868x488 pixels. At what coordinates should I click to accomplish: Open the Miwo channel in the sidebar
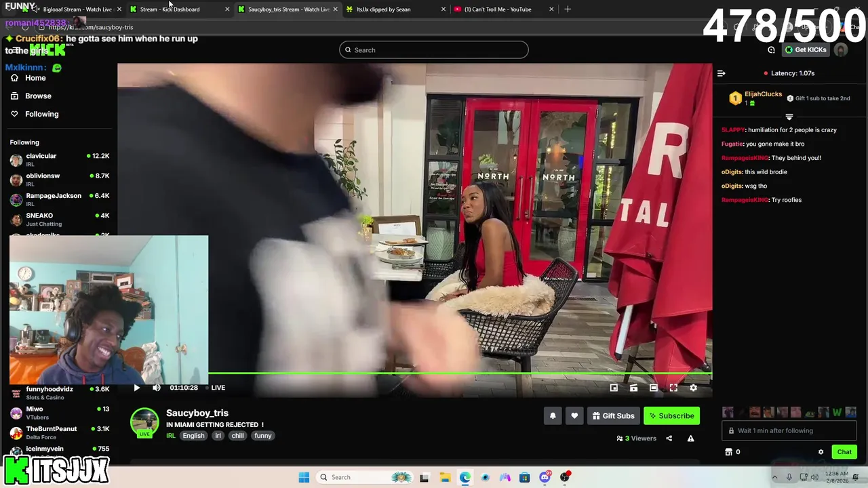tap(60, 413)
